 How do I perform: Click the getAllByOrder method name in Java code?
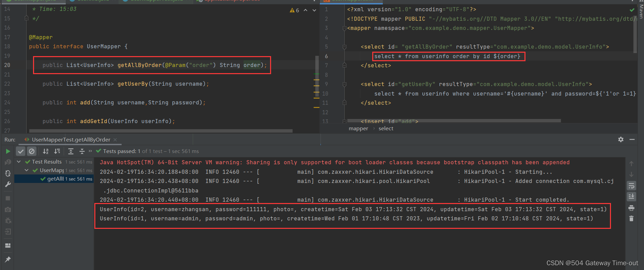coord(140,65)
